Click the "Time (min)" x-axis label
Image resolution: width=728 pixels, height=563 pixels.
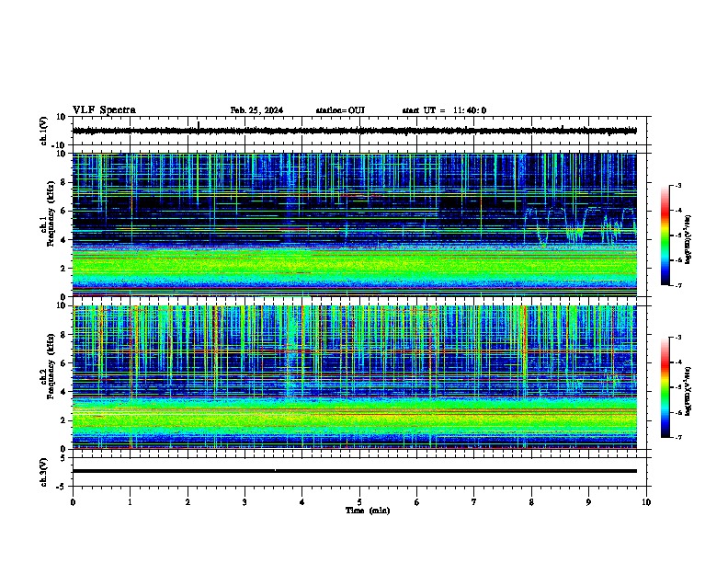[368, 511]
